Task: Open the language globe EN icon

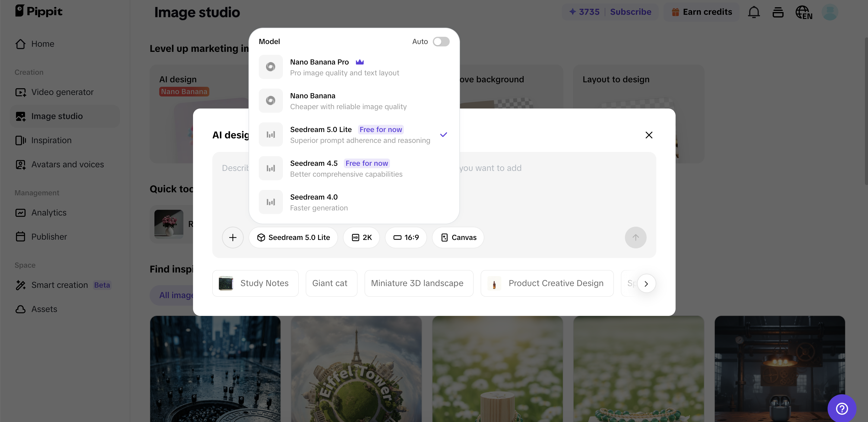Action: coord(804,12)
